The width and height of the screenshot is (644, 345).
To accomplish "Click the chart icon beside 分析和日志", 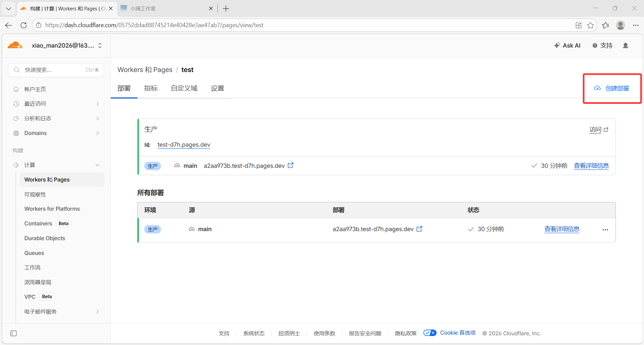I will (x=16, y=119).
